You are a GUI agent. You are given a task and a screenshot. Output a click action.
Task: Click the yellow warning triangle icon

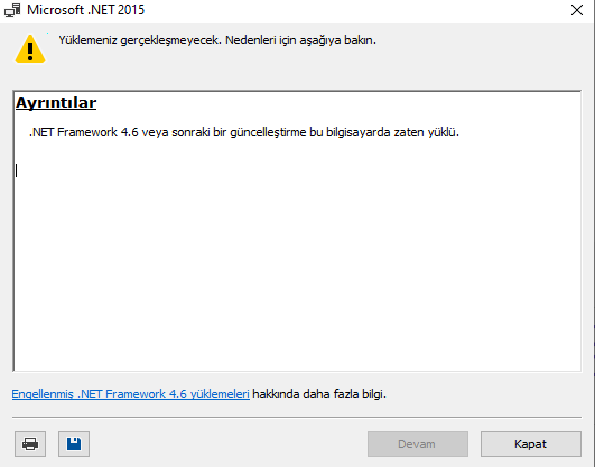tap(30, 49)
